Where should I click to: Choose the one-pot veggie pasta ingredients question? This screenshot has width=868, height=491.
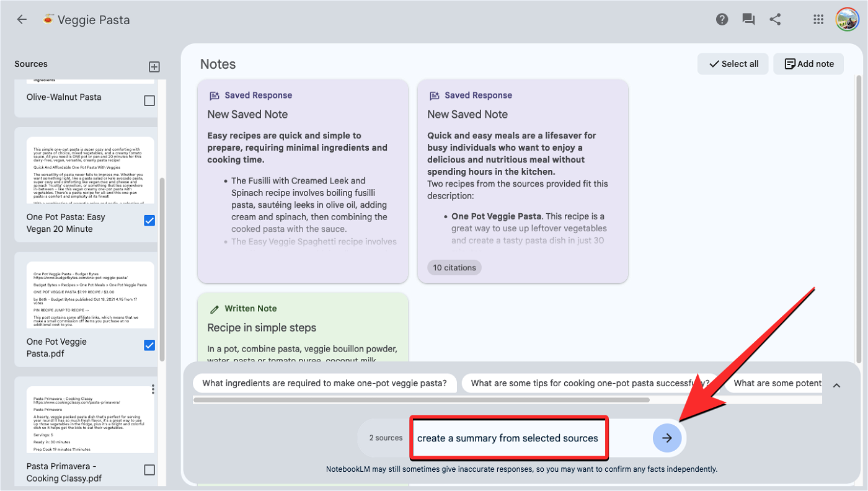tap(325, 383)
